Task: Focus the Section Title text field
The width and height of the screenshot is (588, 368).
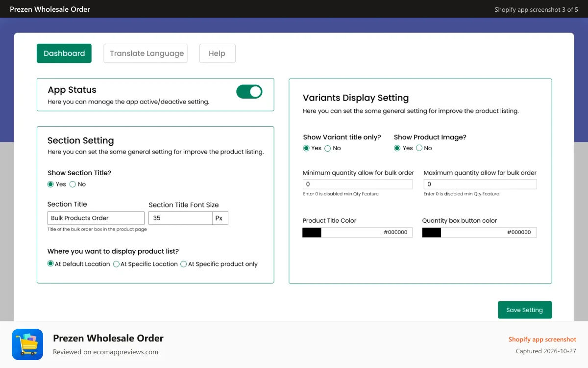Action: pos(96,218)
